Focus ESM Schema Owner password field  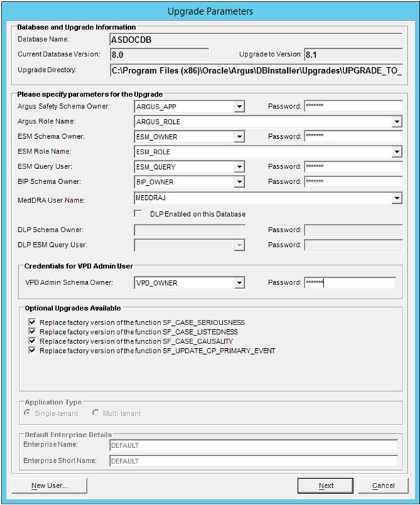click(x=354, y=136)
